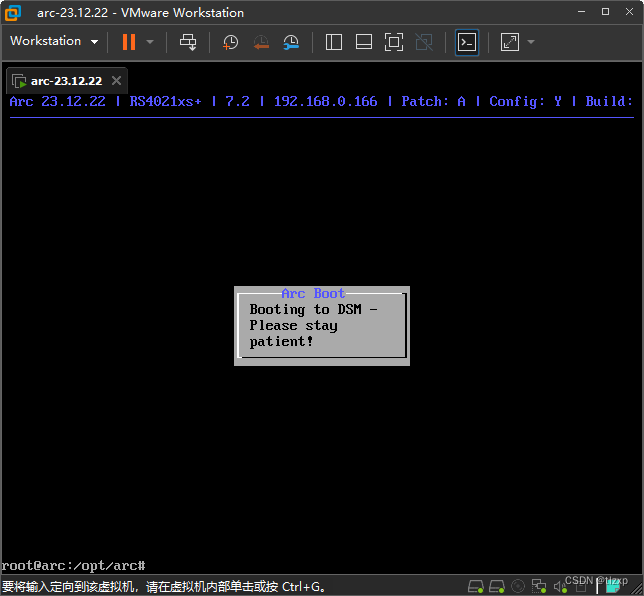Click the Config: Y text
Image resolution: width=644 pixels, height=596 pixels.
point(526,101)
